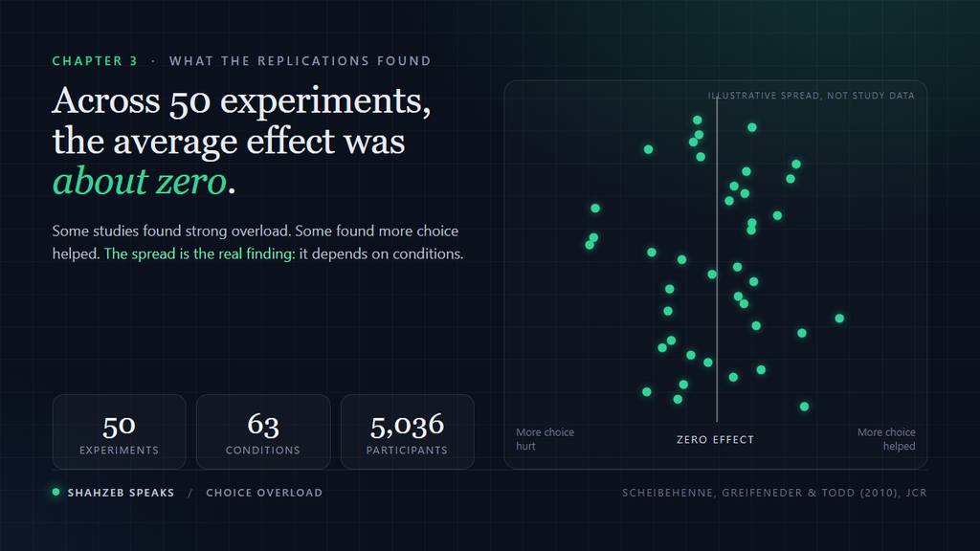
Task: Click the 'More choice hurt' axis label
Action: 545,439
